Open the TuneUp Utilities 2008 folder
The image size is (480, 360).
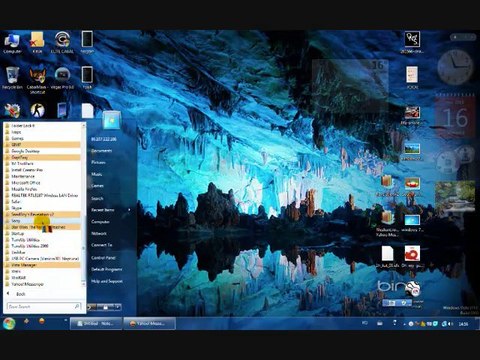(x=42, y=246)
